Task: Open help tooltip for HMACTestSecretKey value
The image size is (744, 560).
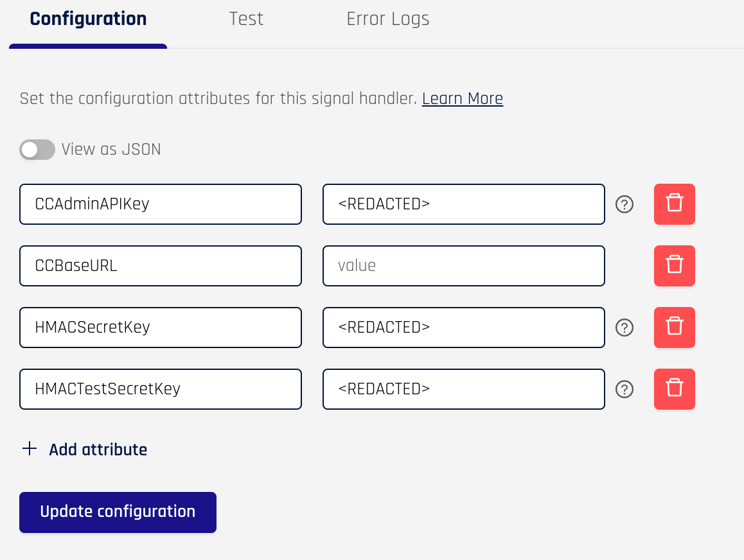Action: point(624,389)
